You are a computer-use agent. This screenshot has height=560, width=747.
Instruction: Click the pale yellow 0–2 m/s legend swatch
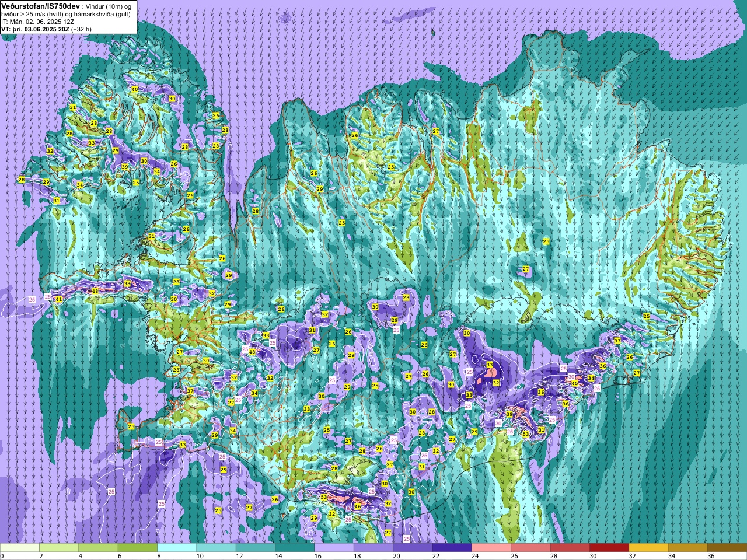tap(20, 548)
